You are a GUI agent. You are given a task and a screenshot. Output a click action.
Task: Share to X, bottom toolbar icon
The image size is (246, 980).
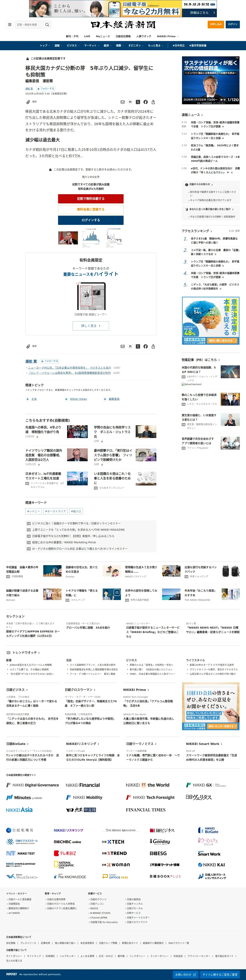(138, 346)
